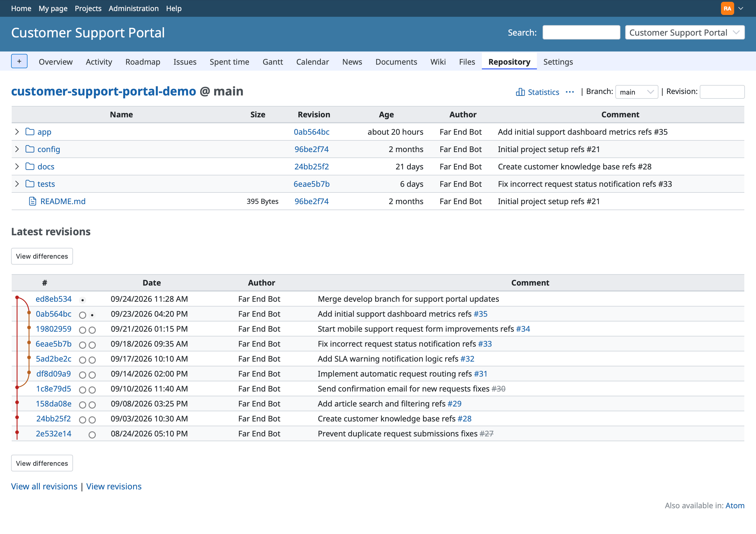This screenshot has height=534, width=756.
Task: Open revision ed8eb534 in latest revisions
Action: [x=53, y=299]
